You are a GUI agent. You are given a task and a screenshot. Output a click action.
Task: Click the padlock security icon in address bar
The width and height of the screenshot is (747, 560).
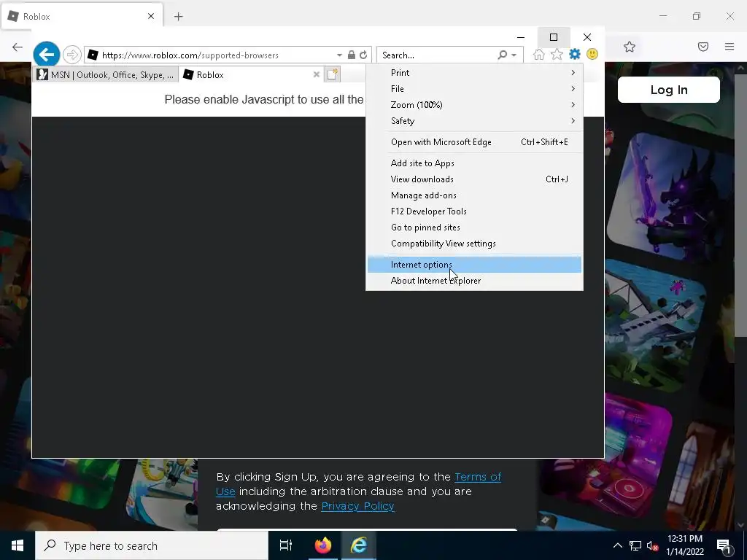pos(351,55)
